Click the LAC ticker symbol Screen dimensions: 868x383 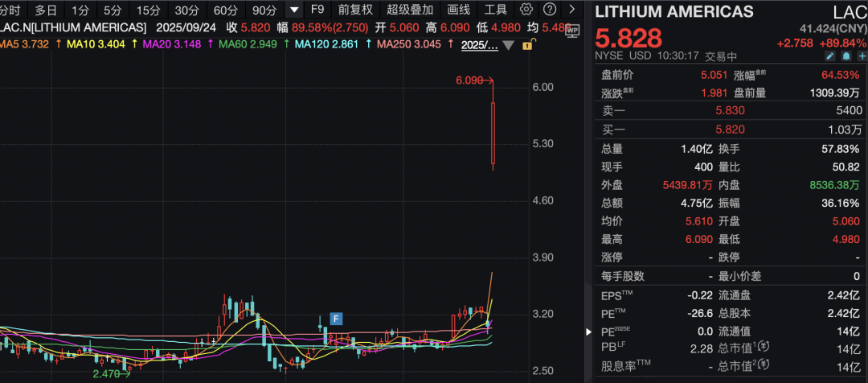click(850, 12)
